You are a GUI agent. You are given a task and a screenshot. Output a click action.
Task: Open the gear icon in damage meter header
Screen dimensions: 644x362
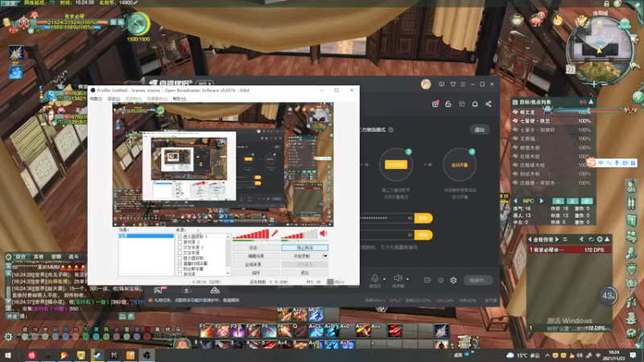click(600, 239)
